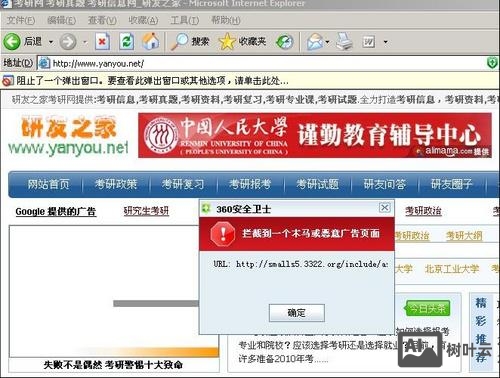The width and height of the screenshot is (500, 378).
Task: Click the popup blocked information bar
Action: (x=250, y=80)
